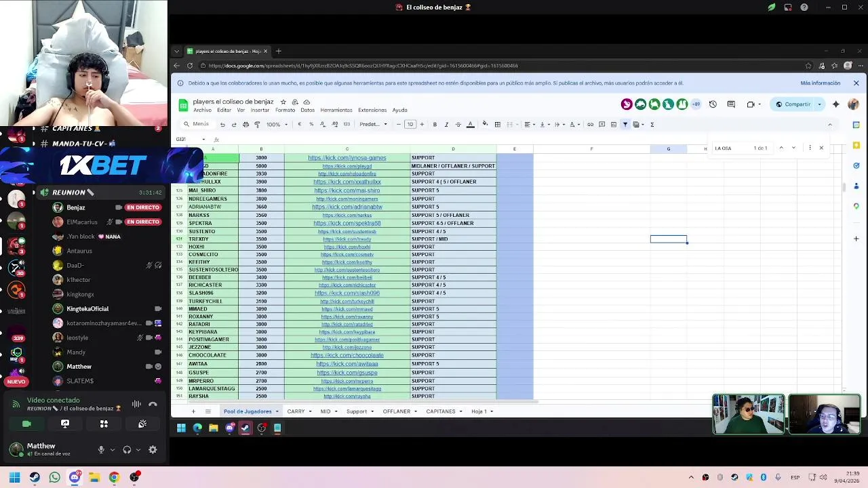Activate the paint format roller tool
The image size is (868, 488).
(x=257, y=125)
